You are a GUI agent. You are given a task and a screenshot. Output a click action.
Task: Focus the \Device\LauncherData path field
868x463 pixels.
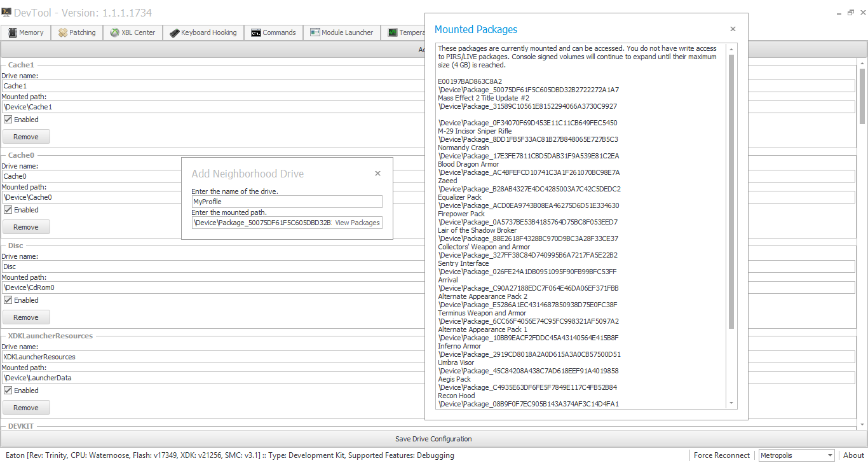(x=213, y=378)
